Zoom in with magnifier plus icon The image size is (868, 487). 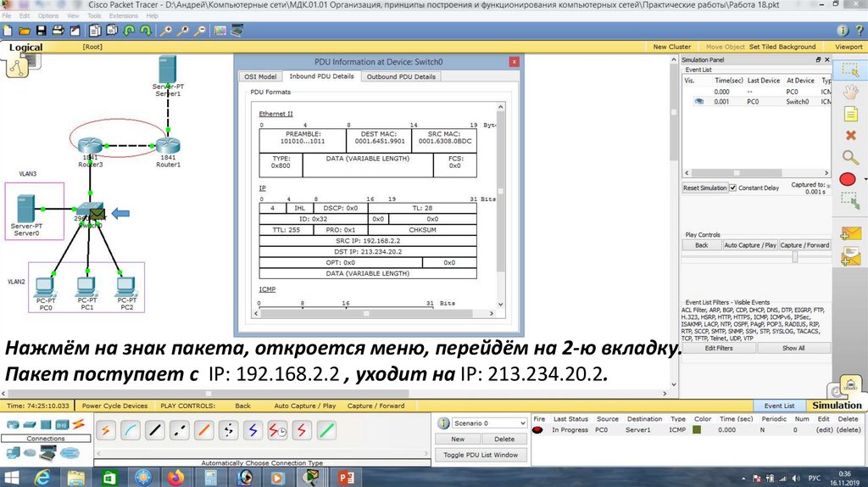click(165, 31)
